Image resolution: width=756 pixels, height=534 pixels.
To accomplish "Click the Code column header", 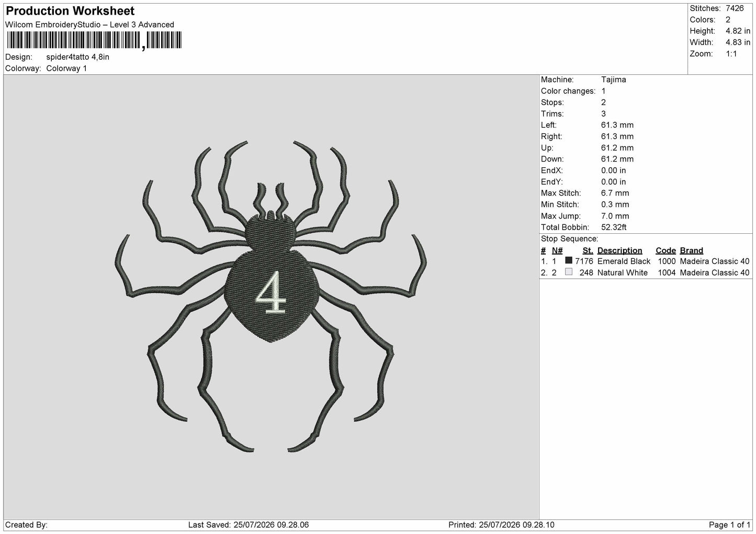I will pyautogui.click(x=665, y=251).
